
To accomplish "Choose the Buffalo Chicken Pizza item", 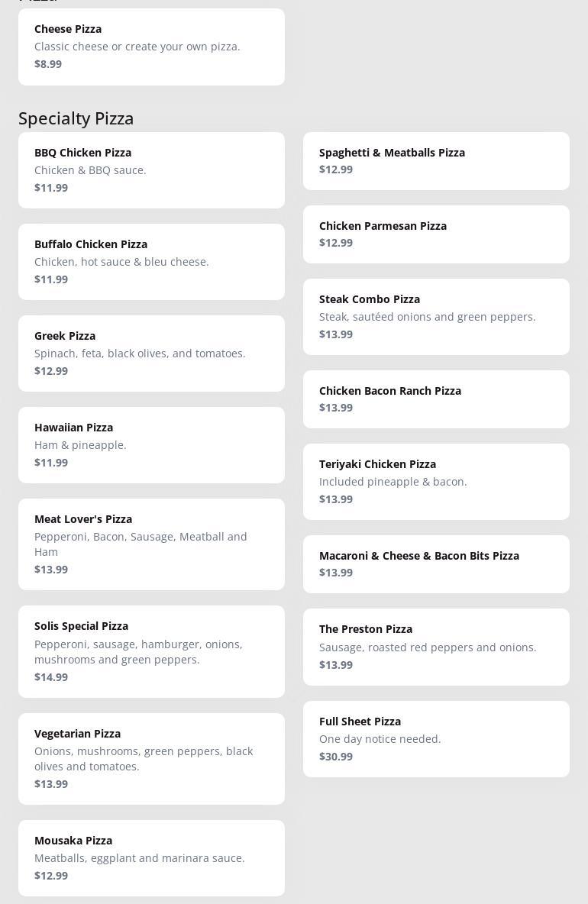I will pos(152,262).
